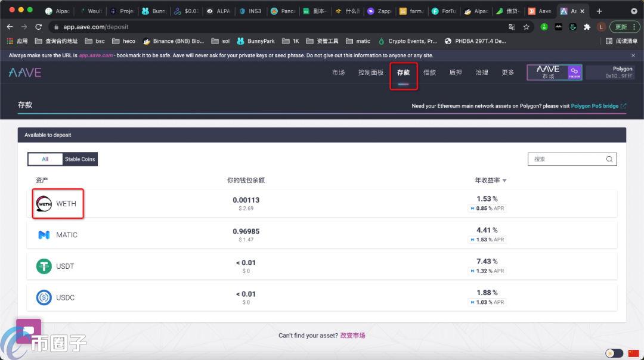Open the Binance (BNB) Blo... bookmark
The width and height of the screenshot is (644, 360).
coord(174,41)
